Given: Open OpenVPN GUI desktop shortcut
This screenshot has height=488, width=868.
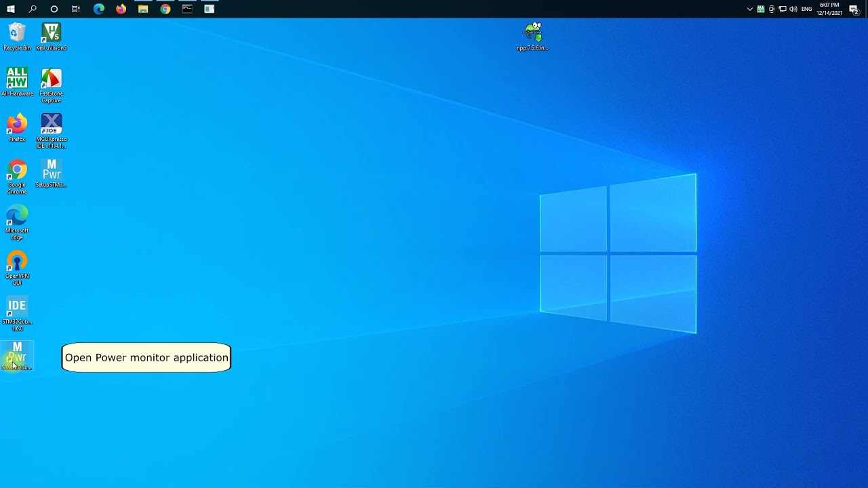Looking at the screenshot, I should point(17,262).
